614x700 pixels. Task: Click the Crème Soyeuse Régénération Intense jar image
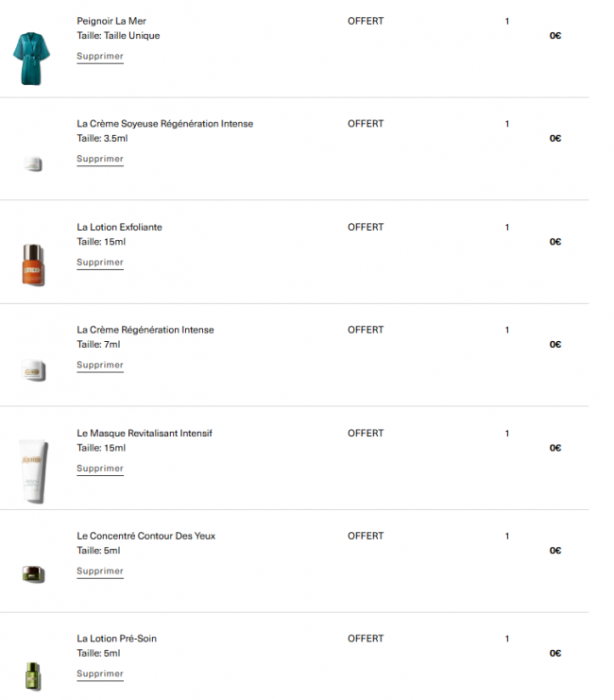(x=34, y=163)
